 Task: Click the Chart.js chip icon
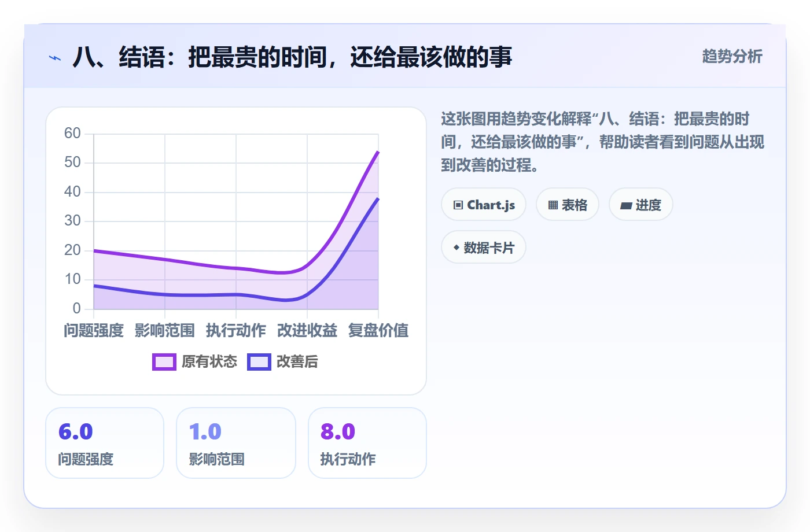click(x=458, y=205)
